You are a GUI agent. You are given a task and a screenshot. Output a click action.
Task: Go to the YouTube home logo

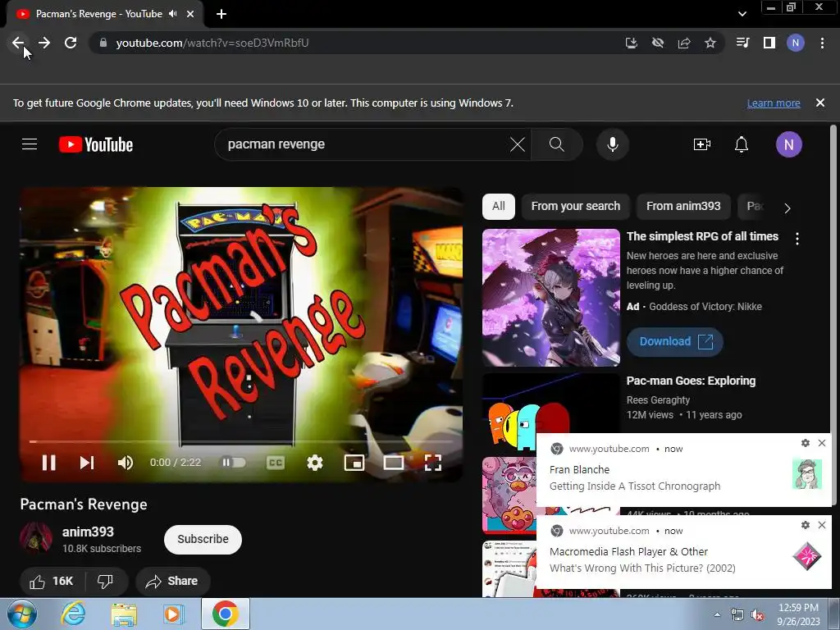[96, 144]
